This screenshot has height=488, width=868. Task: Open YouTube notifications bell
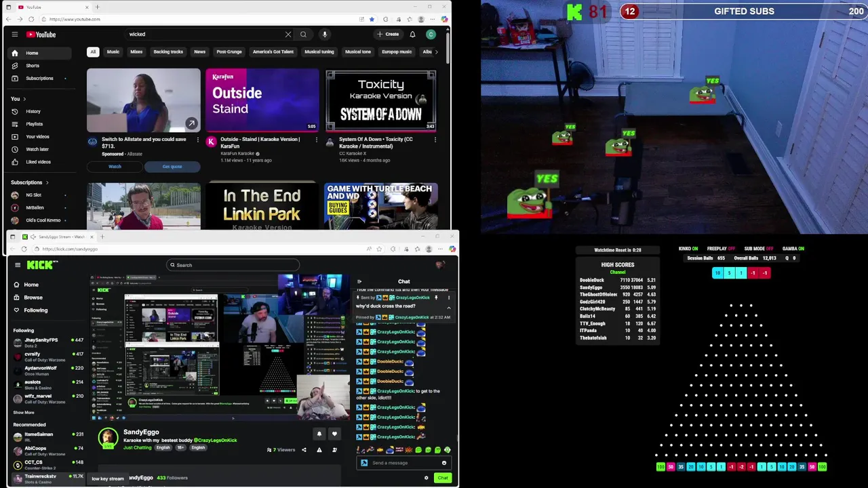tap(412, 35)
